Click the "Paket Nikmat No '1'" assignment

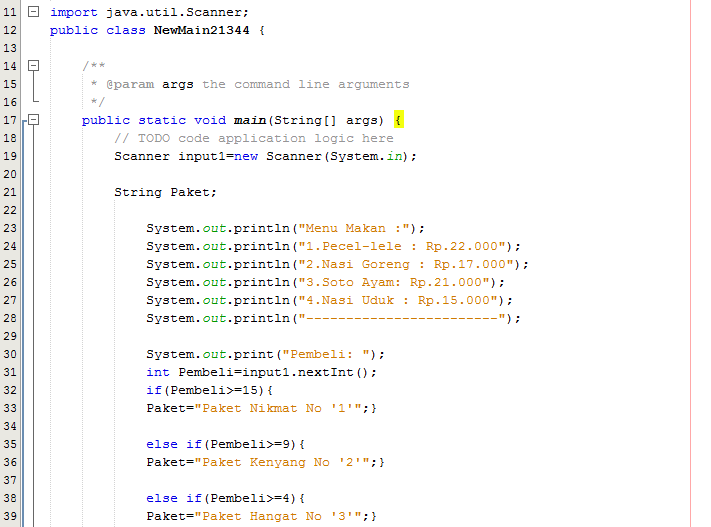pyautogui.click(x=261, y=408)
